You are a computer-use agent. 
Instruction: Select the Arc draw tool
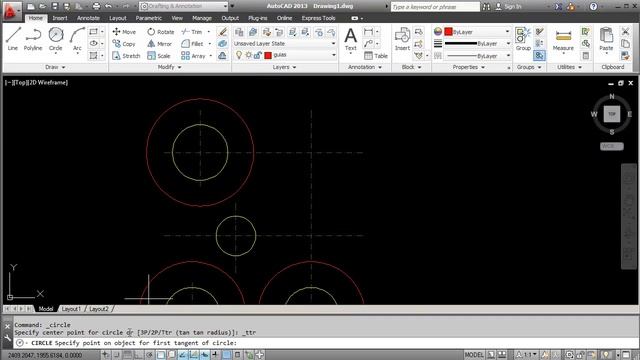pyautogui.click(x=77, y=39)
